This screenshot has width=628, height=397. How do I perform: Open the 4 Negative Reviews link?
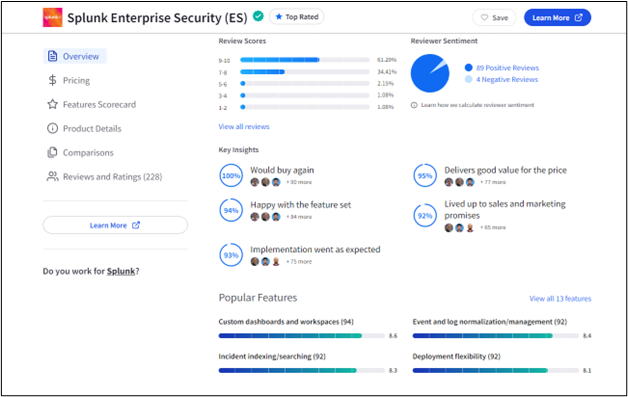[x=507, y=79]
